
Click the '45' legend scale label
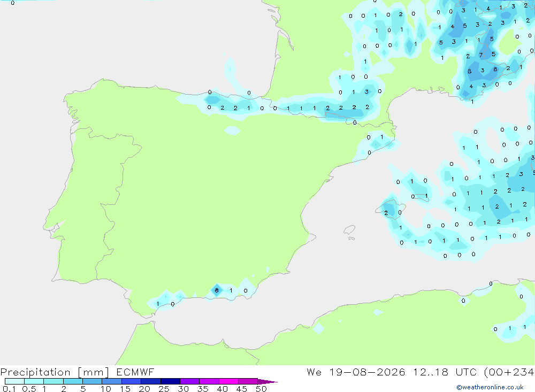[x=242, y=389]
